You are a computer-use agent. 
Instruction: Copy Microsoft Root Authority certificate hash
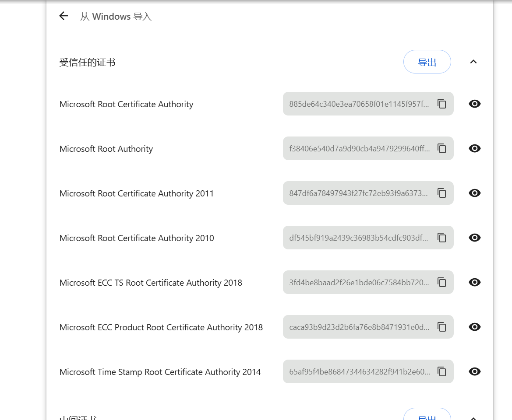442,148
